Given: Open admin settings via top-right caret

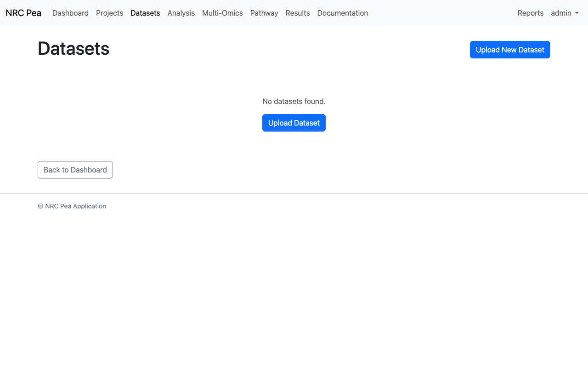Looking at the screenshot, I should click(577, 14).
